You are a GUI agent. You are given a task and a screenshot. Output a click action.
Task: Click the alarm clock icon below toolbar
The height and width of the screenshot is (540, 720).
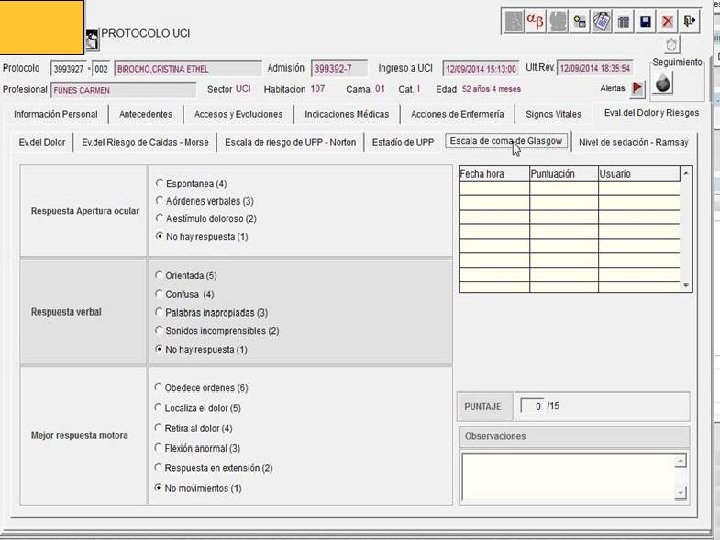[x=672, y=45]
